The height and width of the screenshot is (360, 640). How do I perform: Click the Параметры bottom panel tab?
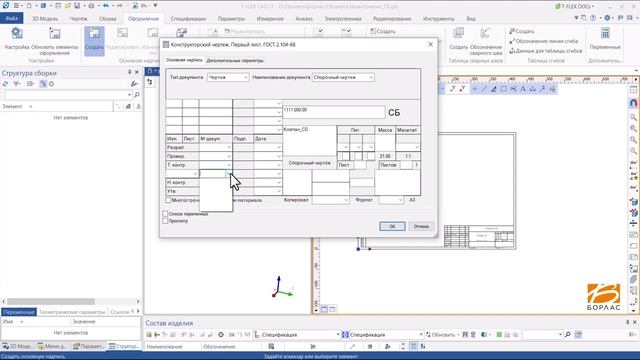pos(88,346)
